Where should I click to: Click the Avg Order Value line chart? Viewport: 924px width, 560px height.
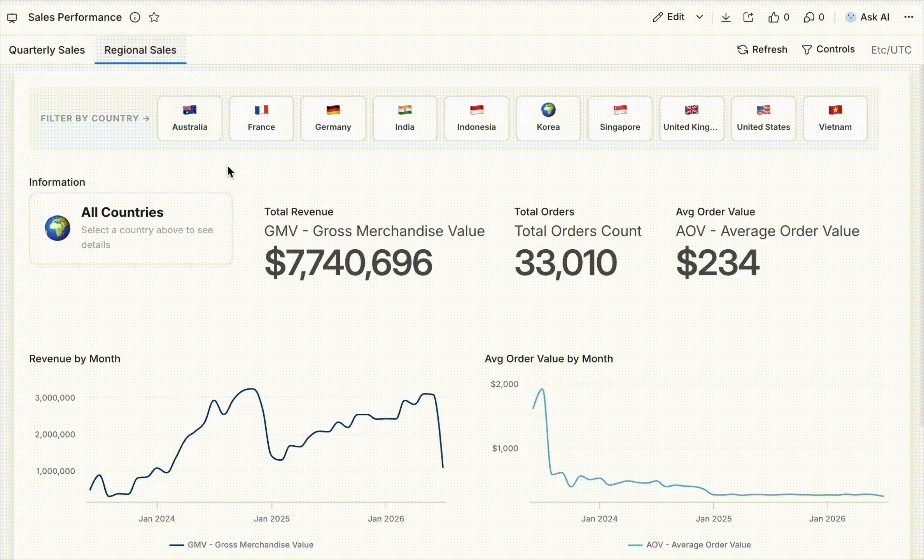pyautogui.click(x=708, y=443)
